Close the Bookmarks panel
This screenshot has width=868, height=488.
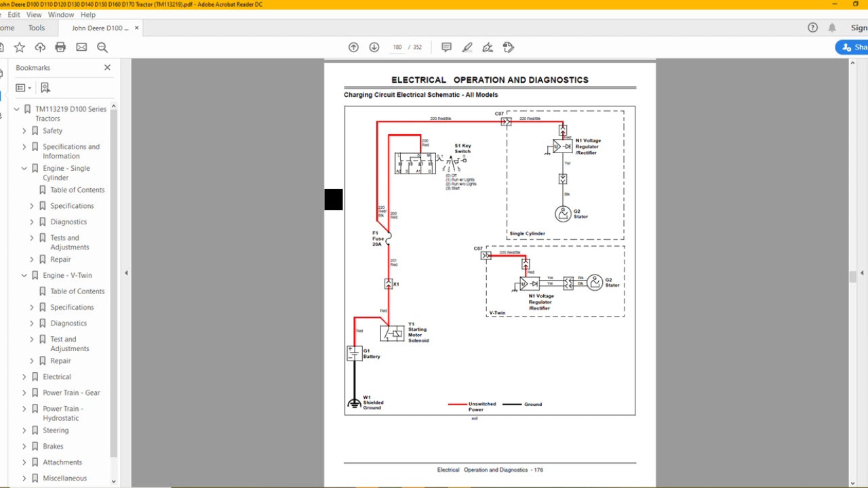point(107,68)
